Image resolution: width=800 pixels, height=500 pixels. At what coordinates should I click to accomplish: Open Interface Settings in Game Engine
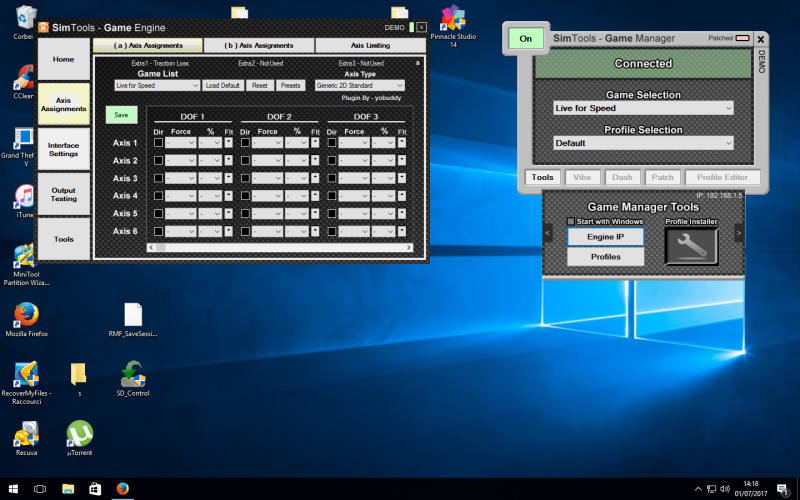pos(64,149)
